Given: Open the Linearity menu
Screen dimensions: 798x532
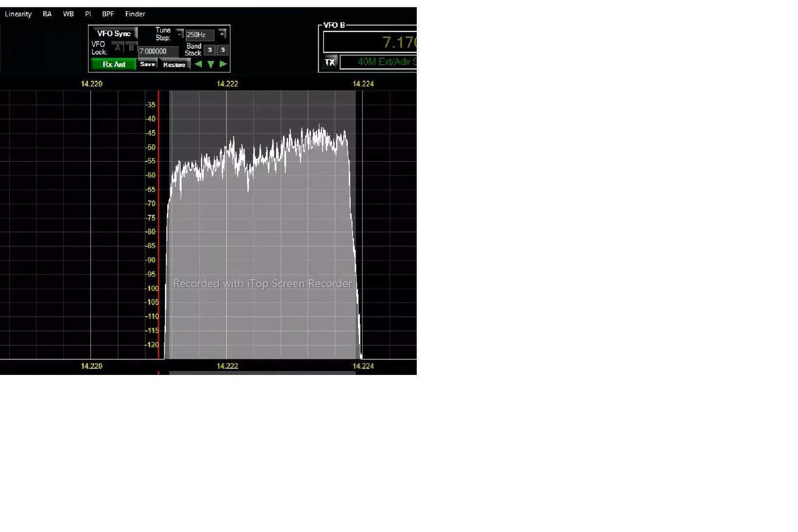Looking at the screenshot, I should (x=18, y=14).
